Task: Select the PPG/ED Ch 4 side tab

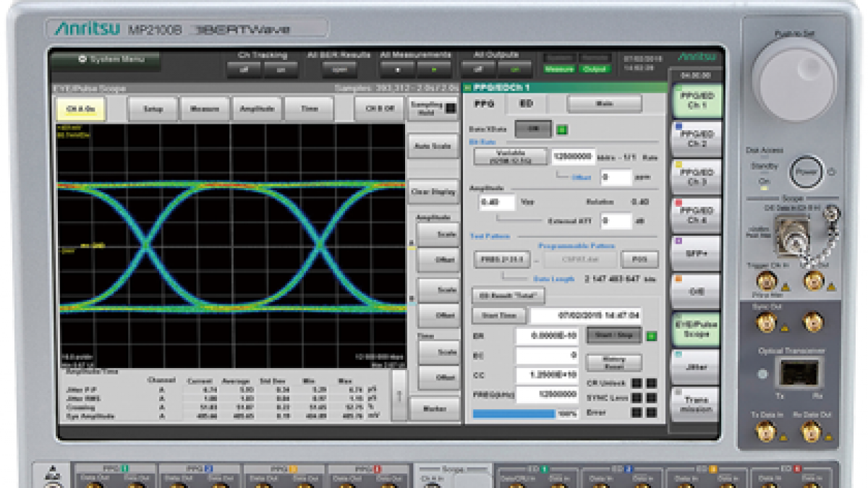Action: coord(697,215)
